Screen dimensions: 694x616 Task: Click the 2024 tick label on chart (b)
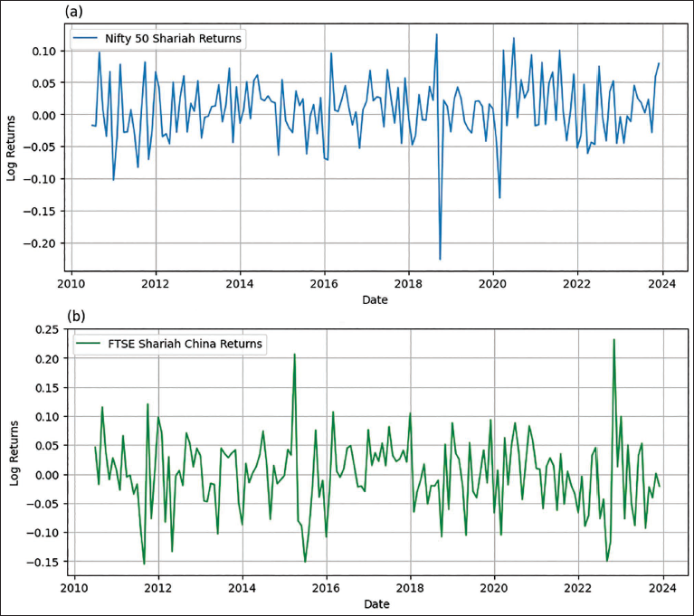click(x=662, y=588)
